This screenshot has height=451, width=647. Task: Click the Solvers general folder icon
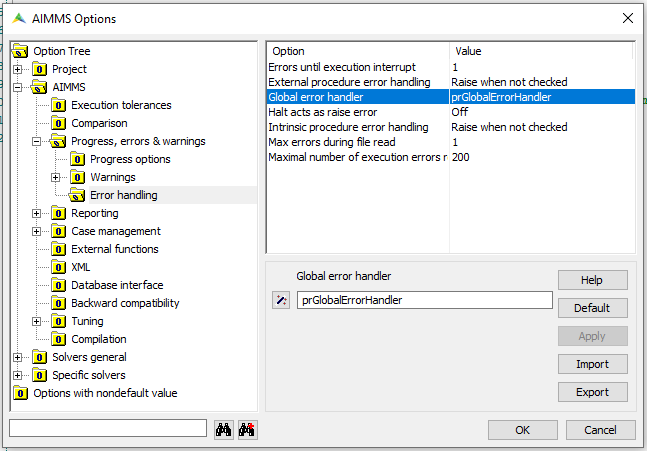[39, 357]
